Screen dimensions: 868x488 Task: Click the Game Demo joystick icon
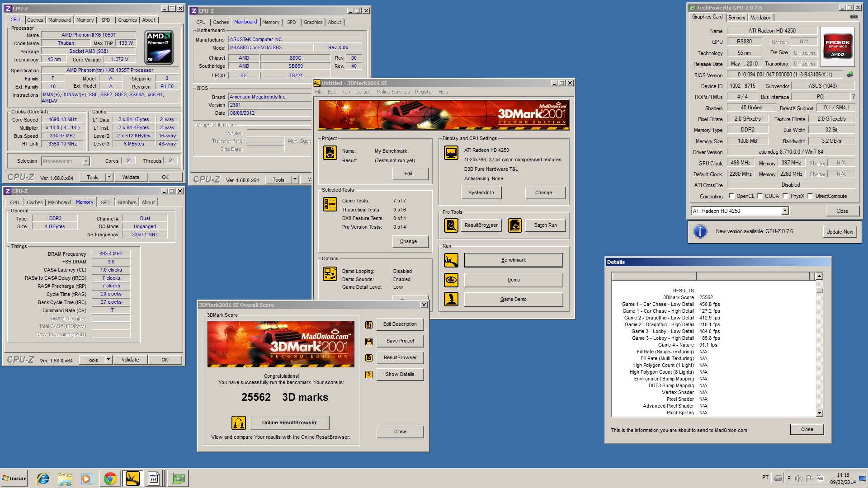coord(451,299)
